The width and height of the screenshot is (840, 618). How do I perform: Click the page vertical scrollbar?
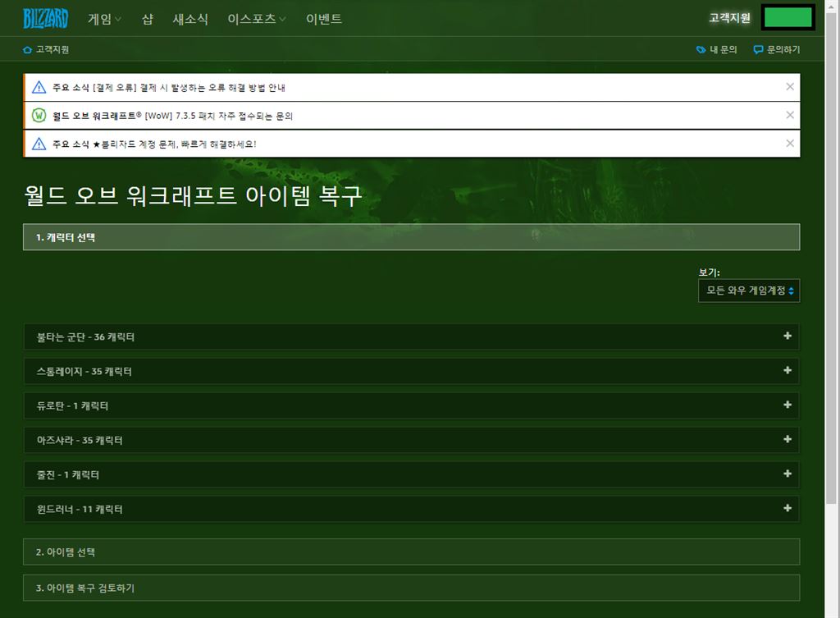[x=831, y=257]
